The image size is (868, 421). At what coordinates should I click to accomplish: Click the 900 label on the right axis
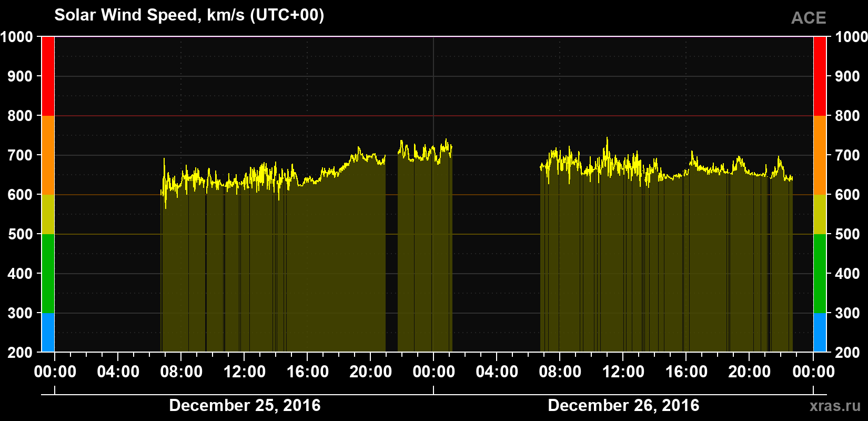[847, 76]
